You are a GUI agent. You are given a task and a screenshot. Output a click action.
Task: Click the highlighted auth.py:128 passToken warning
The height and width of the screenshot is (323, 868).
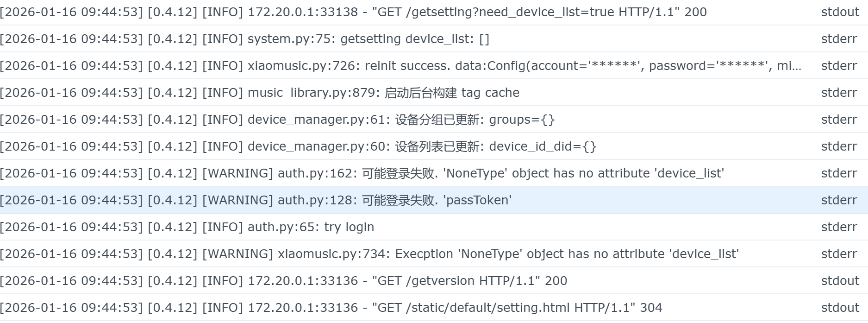click(x=256, y=200)
